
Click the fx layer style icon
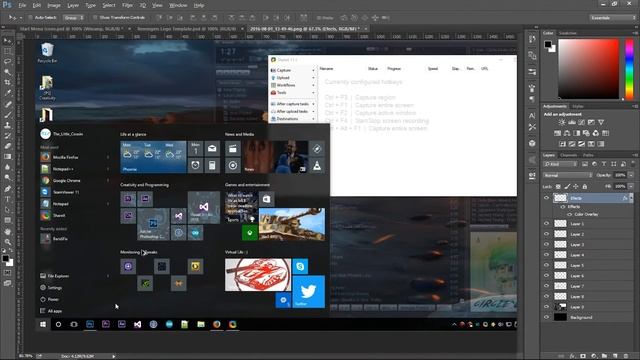click(x=572, y=356)
